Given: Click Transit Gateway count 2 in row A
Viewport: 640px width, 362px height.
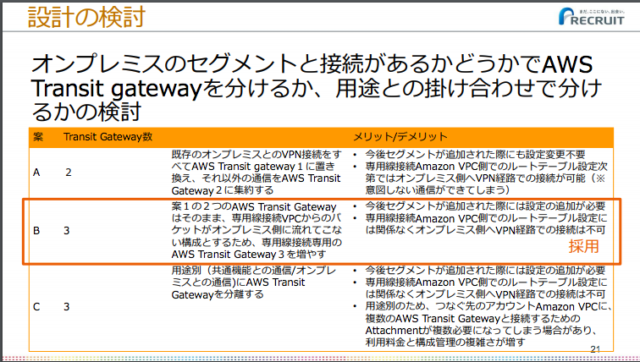Looking at the screenshot, I should point(69,172).
